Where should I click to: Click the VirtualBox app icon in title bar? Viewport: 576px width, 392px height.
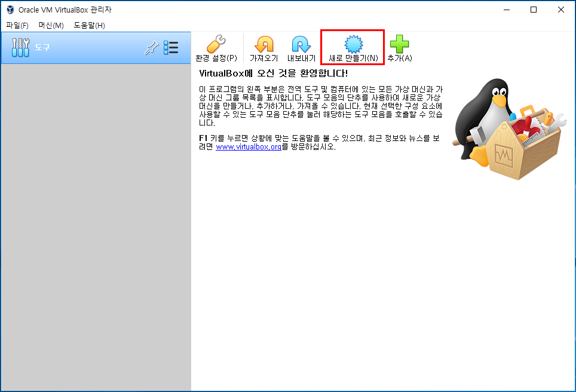click(x=10, y=10)
